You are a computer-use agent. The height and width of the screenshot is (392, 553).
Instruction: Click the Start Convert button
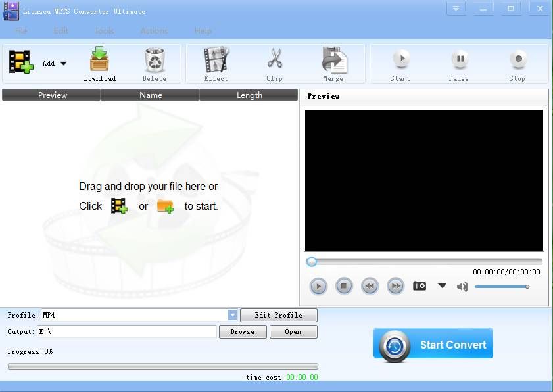433,345
